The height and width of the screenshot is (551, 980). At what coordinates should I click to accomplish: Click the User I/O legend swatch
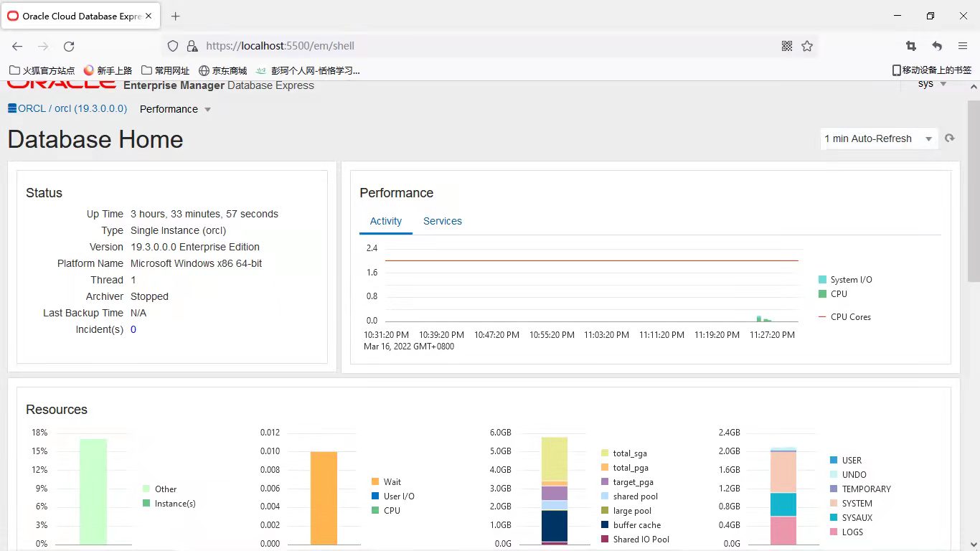pyautogui.click(x=375, y=496)
